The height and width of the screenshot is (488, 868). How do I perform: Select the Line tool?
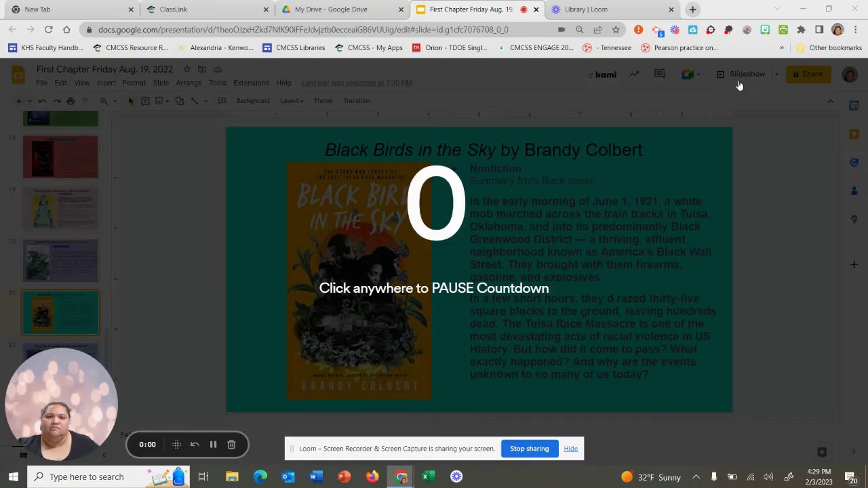click(194, 101)
